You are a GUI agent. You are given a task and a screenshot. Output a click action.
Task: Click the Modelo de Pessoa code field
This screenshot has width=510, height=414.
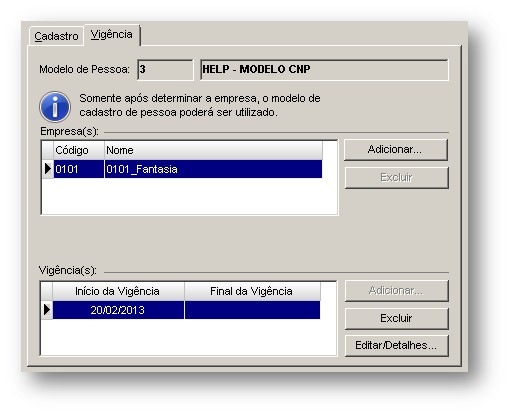pyautogui.click(x=165, y=70)
